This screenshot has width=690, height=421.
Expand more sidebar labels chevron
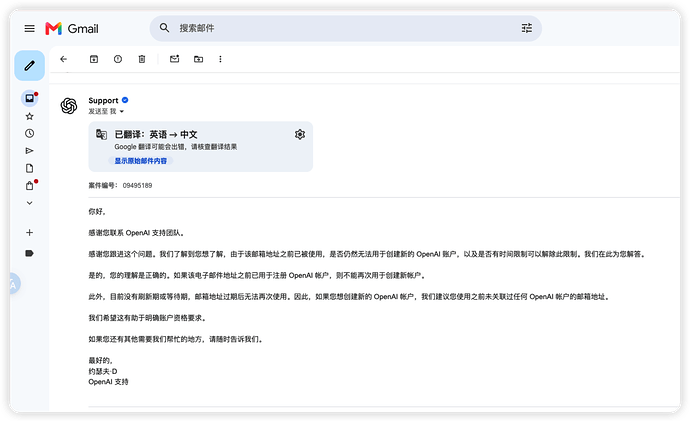[29, 203]
